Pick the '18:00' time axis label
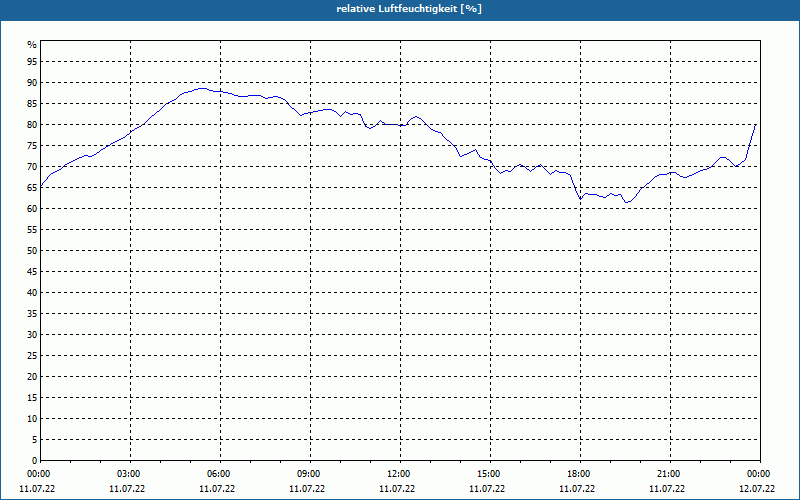The image size is (800, 500). click(577, 474)
